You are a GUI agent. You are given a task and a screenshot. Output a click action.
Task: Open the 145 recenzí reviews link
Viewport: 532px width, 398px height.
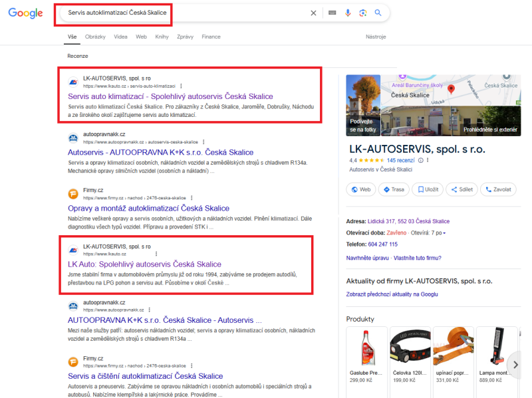coord(401,160)
